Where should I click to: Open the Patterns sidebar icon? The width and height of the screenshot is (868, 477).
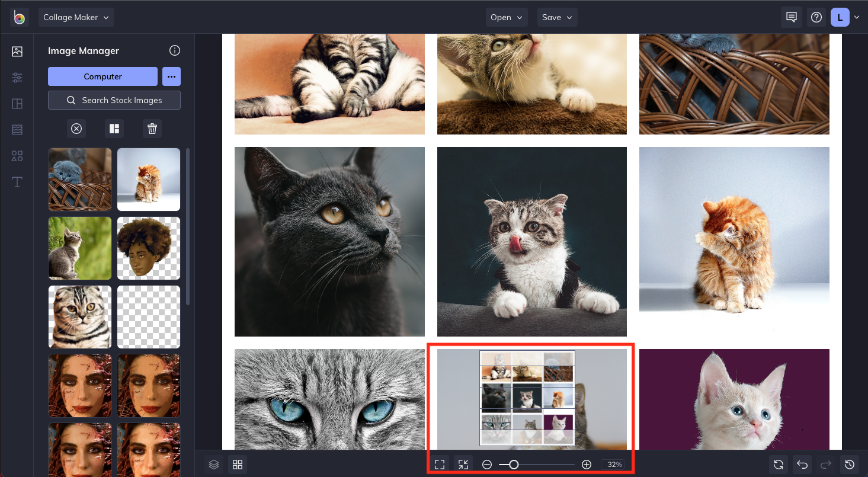pos(17,130)
